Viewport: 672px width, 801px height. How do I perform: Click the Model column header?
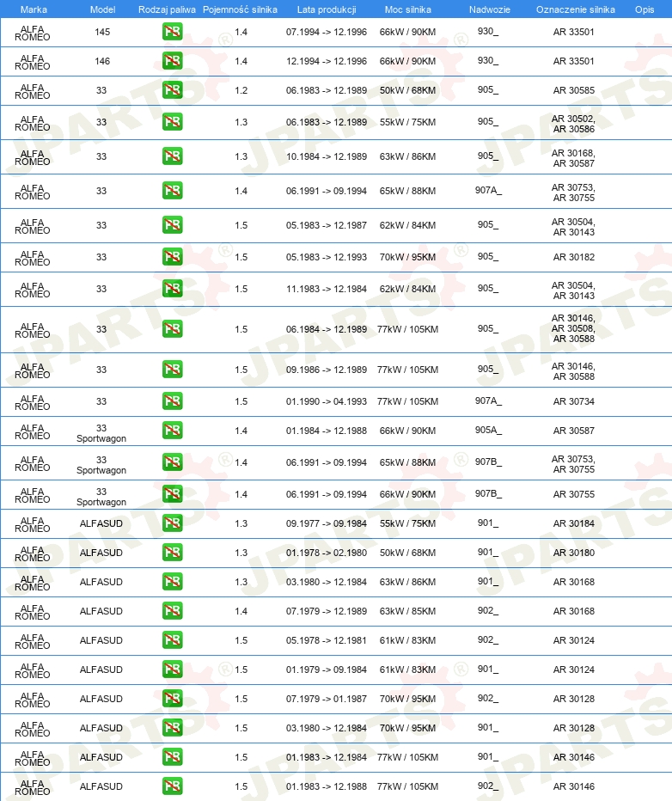tap(102, 9)
